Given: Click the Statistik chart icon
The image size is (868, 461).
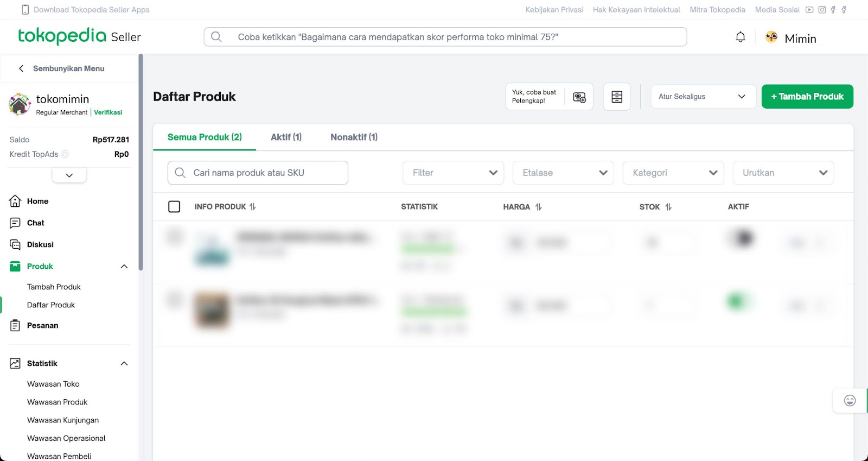Looking at the screenshot, I should 15,363.
